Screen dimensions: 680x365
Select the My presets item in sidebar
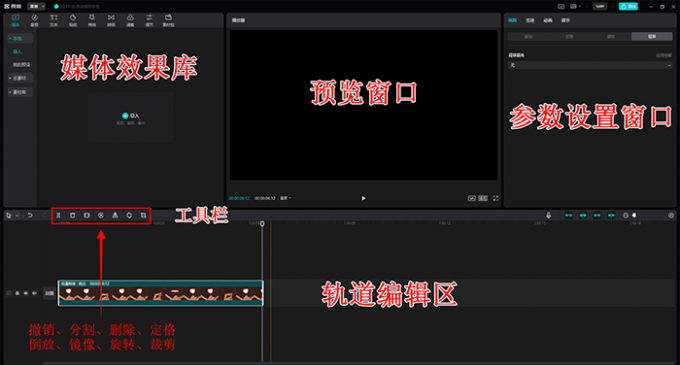point(21,65)
